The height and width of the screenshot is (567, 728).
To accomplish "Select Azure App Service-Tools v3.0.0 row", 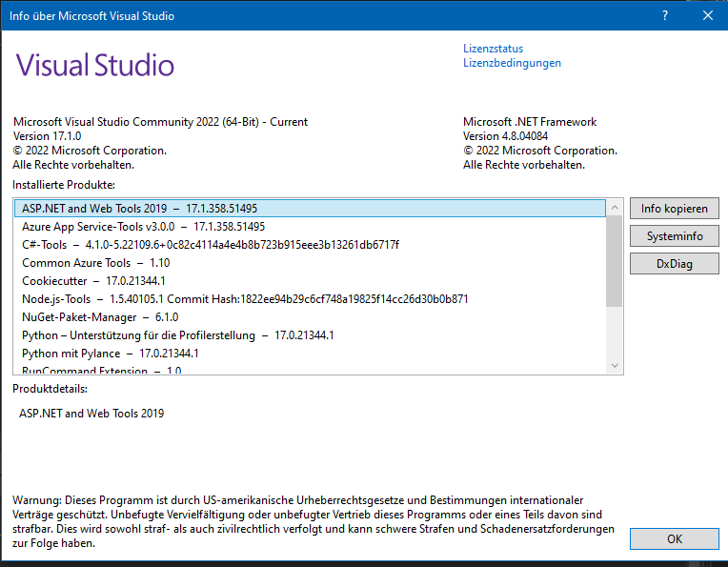I will coord(310,227).
